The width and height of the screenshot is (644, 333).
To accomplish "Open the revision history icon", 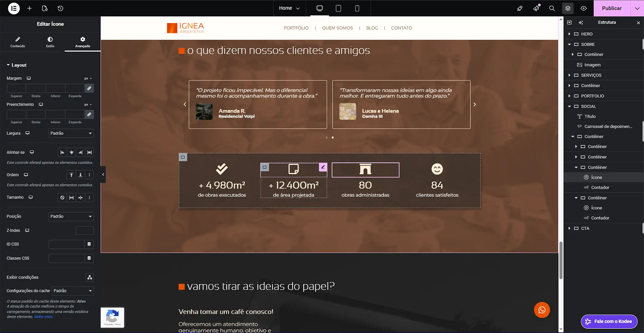I will pyautogui.click(x=60, y=8).
